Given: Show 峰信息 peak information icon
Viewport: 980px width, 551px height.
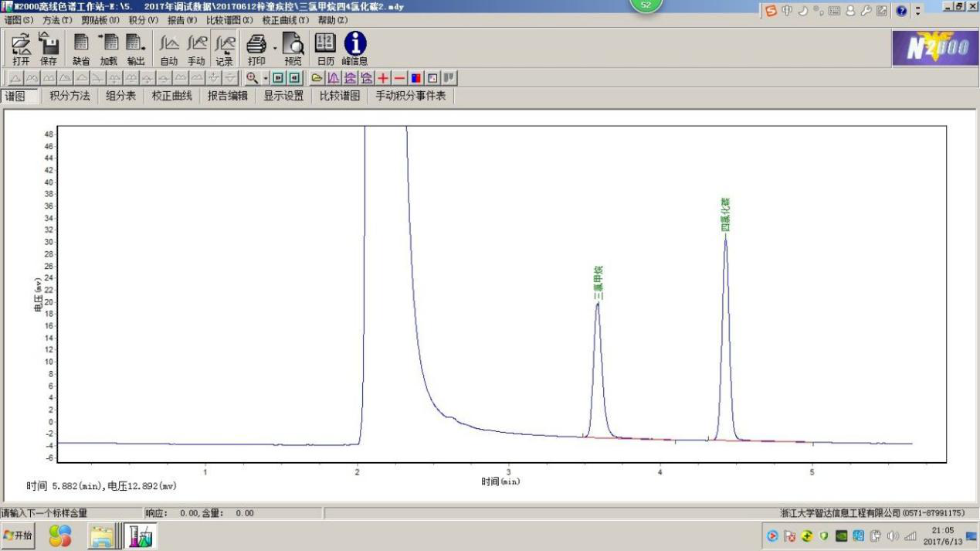Looking at the screenshot, I should (354, 49).
